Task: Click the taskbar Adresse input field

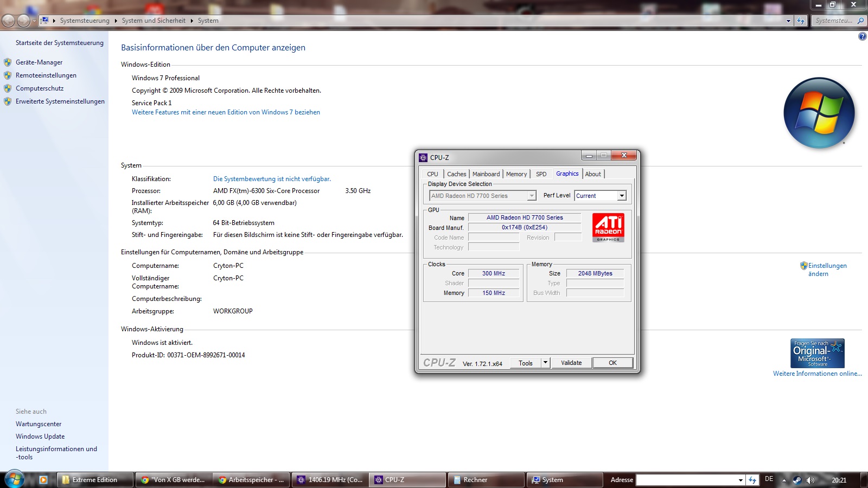Action: (686, 480)
